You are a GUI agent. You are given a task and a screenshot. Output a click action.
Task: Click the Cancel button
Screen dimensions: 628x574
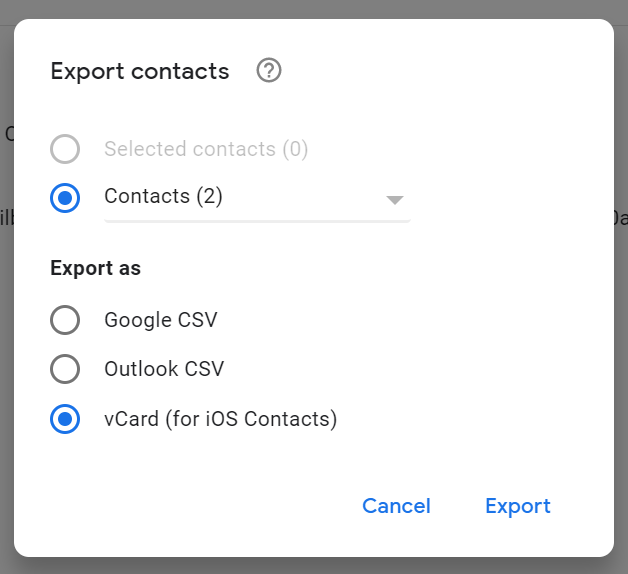(397, 506)
